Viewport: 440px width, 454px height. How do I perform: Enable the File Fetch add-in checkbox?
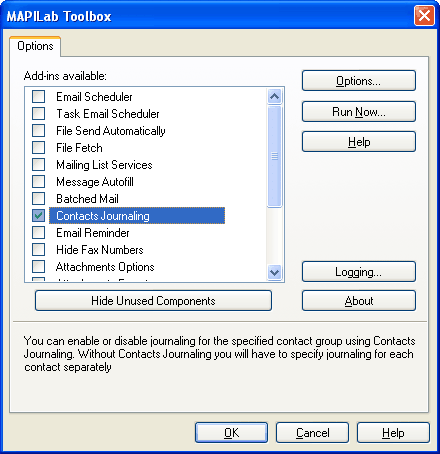[x=38, y=148]
